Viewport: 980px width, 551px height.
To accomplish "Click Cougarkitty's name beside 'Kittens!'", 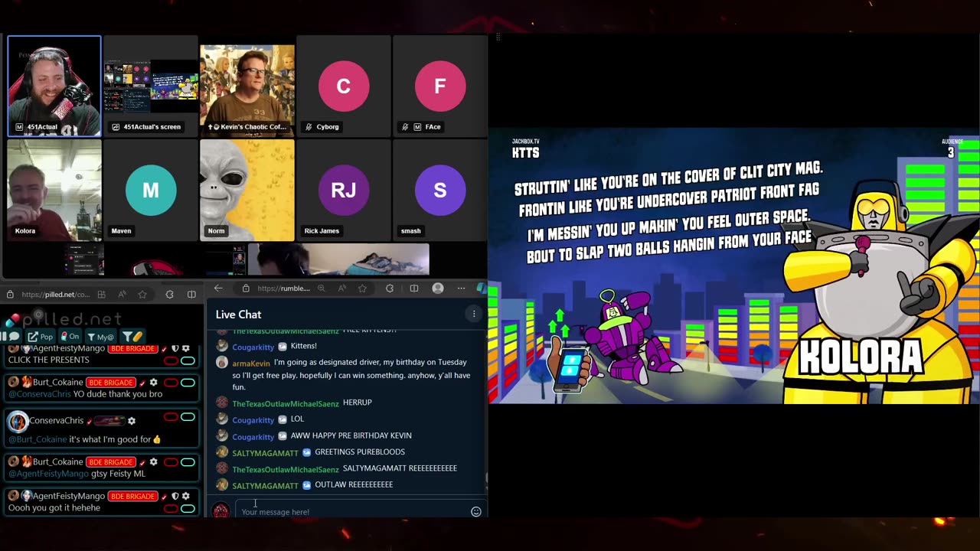I will click(253, 347).
